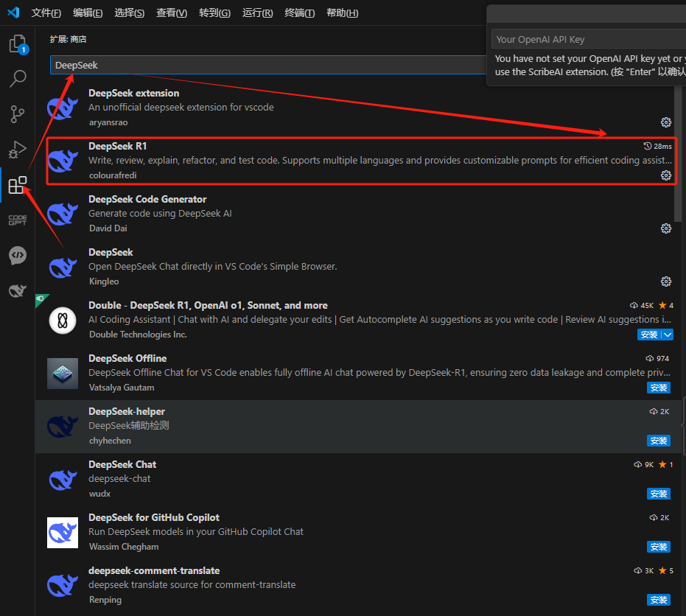This screenshot has height=616, width=686.
Task: Click the VS Code logo icon
Action: 13,13
